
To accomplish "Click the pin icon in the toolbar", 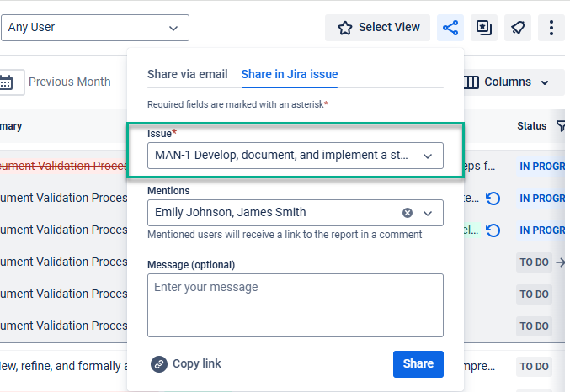I will pos(517,28).
